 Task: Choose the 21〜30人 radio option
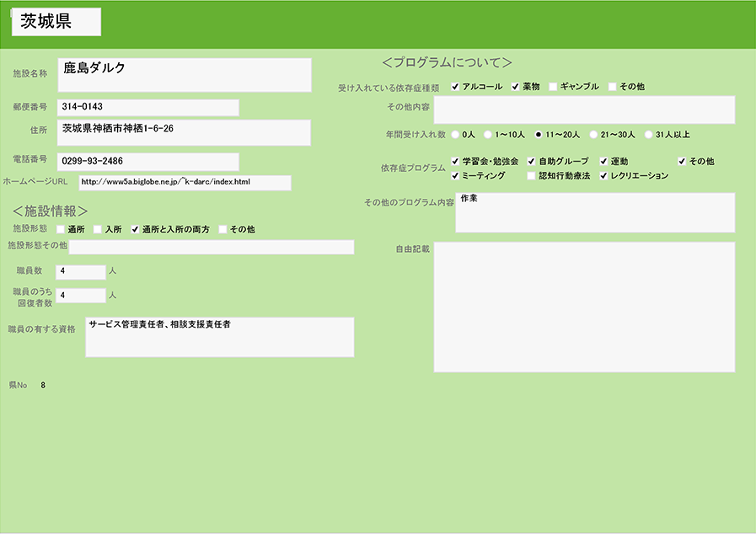tap(593, 134)
